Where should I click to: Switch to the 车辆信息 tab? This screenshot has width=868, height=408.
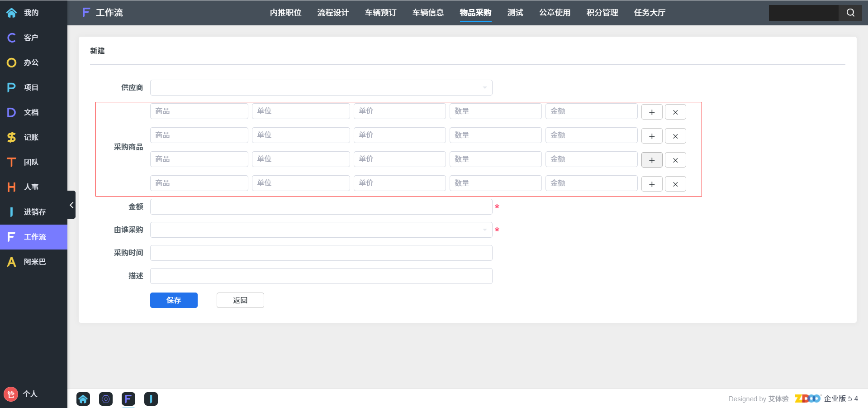click(428, 13)
